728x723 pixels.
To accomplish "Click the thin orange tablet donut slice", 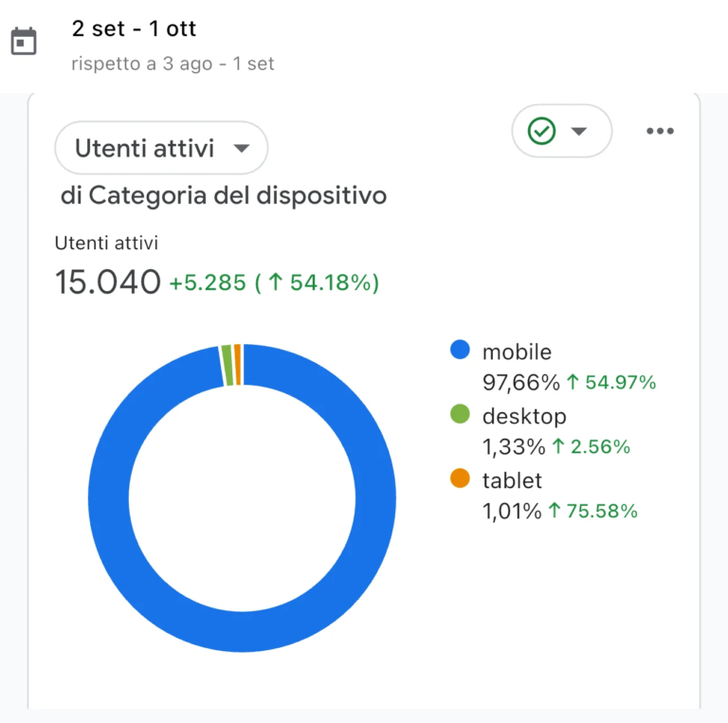I will (x=238, y=365).
